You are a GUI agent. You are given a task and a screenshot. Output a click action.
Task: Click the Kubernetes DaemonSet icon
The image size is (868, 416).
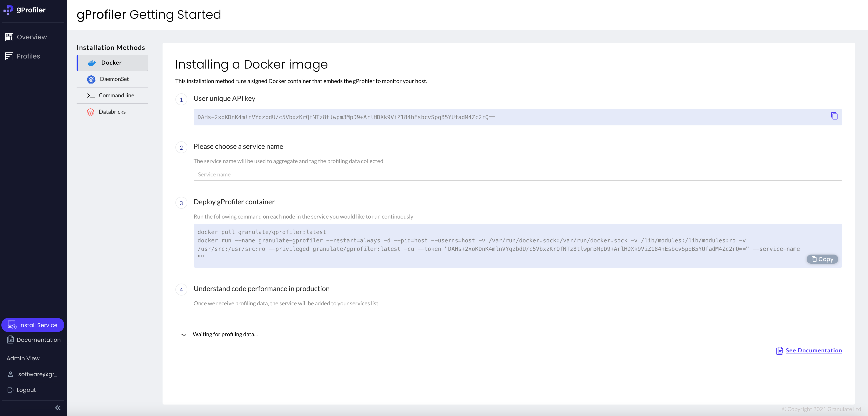point(91,79)
